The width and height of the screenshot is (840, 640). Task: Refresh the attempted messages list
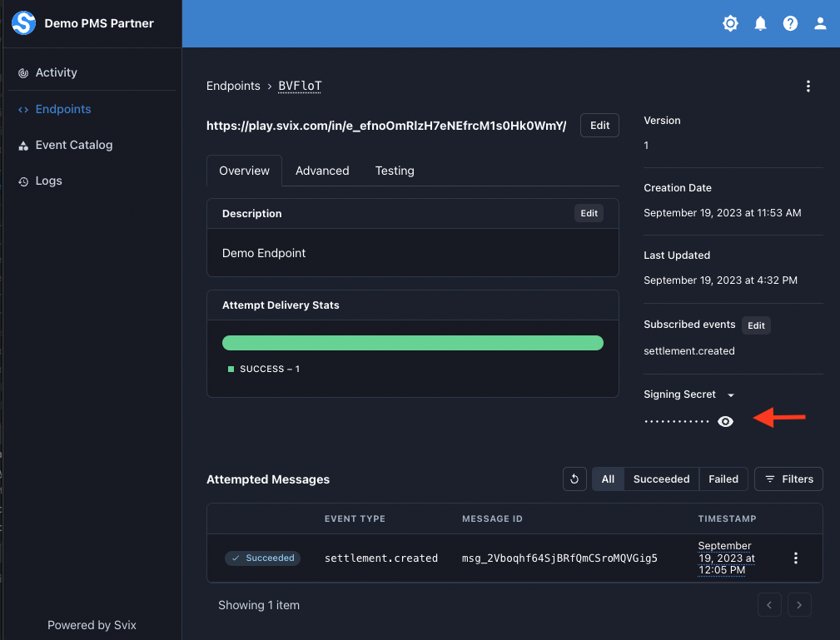click(x=574, y=479)
